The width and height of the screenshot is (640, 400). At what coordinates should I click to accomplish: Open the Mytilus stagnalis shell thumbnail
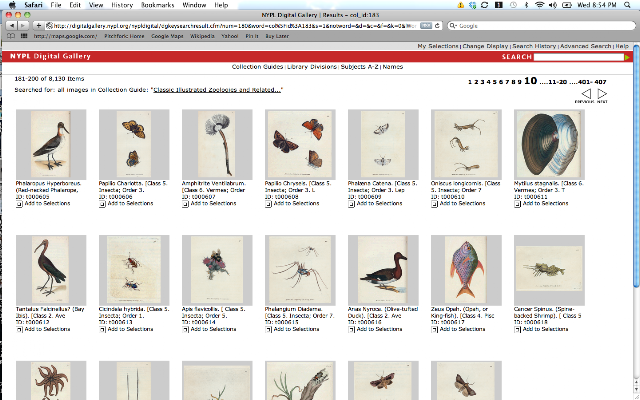tap(549, 144)
